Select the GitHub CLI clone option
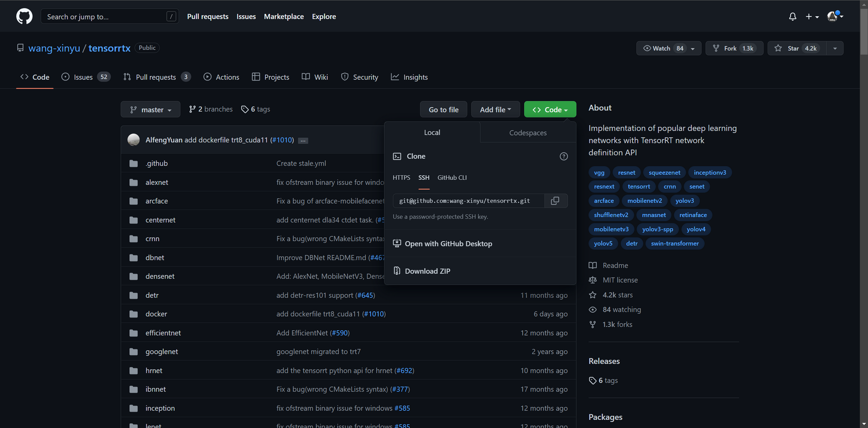 [452, 178]
